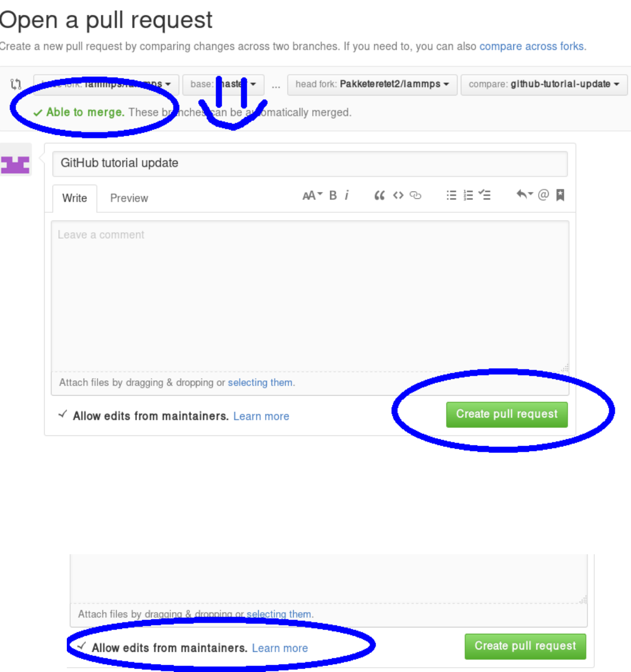Screen dimensions: 631x672
Task: Click the text size AA icon
Action: [x=312, y=195]
